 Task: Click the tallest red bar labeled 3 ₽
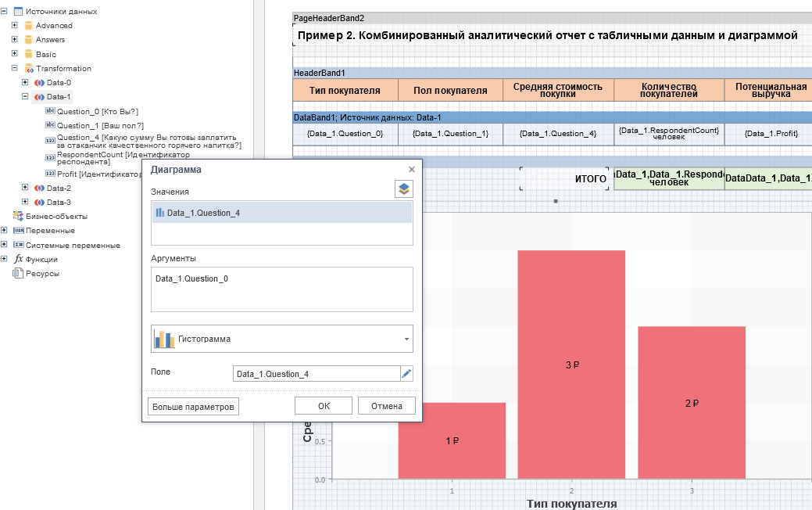point(571,364)
